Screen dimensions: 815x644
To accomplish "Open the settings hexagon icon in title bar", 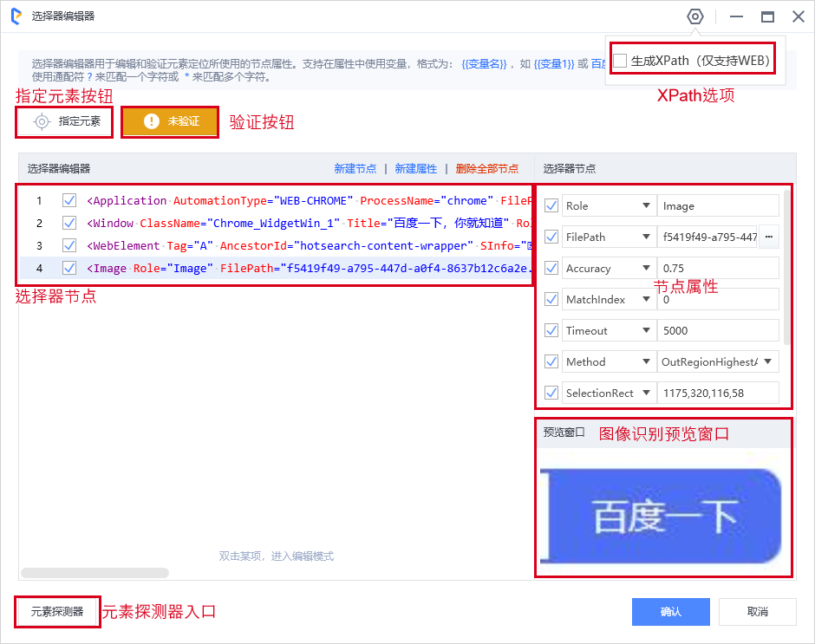I will pos(694,16).
